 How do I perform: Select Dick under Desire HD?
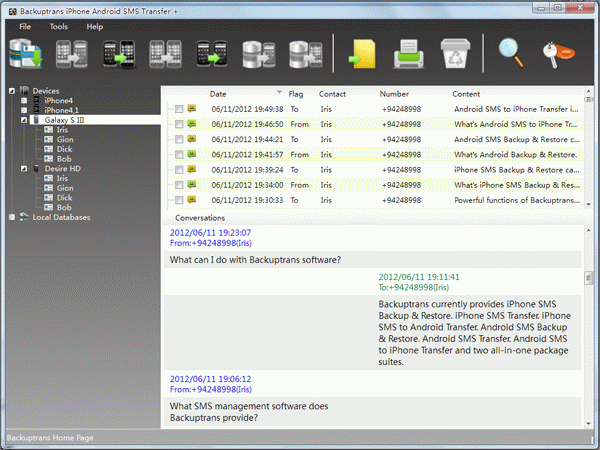point(64,198)
